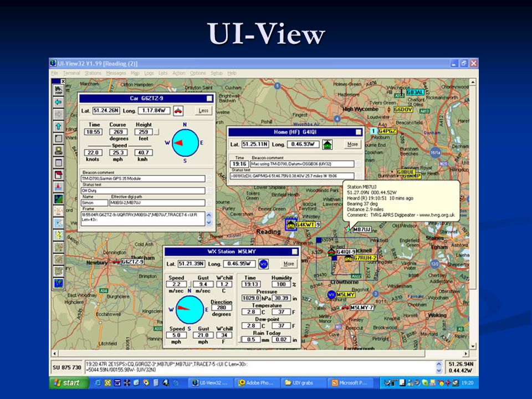Click the map horizontal scrollbar right arrow
The height and width of the screenshot is (399, 532).
click(466, 354)
